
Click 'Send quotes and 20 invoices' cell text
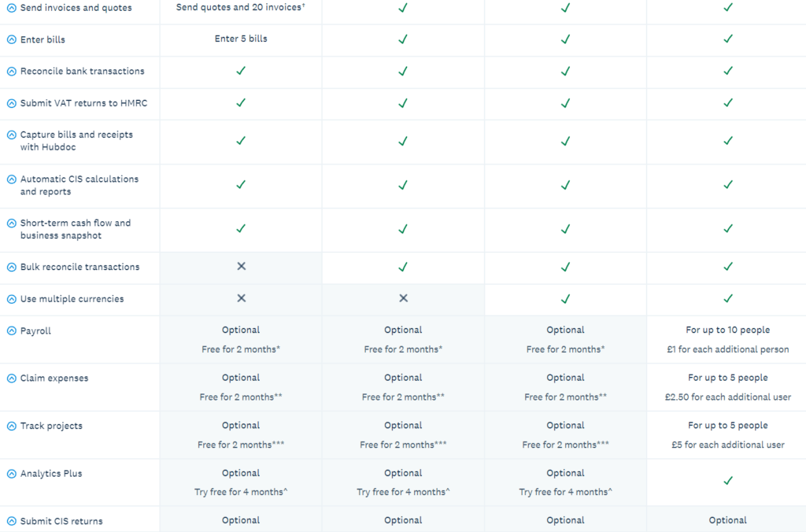pos(241,7)
